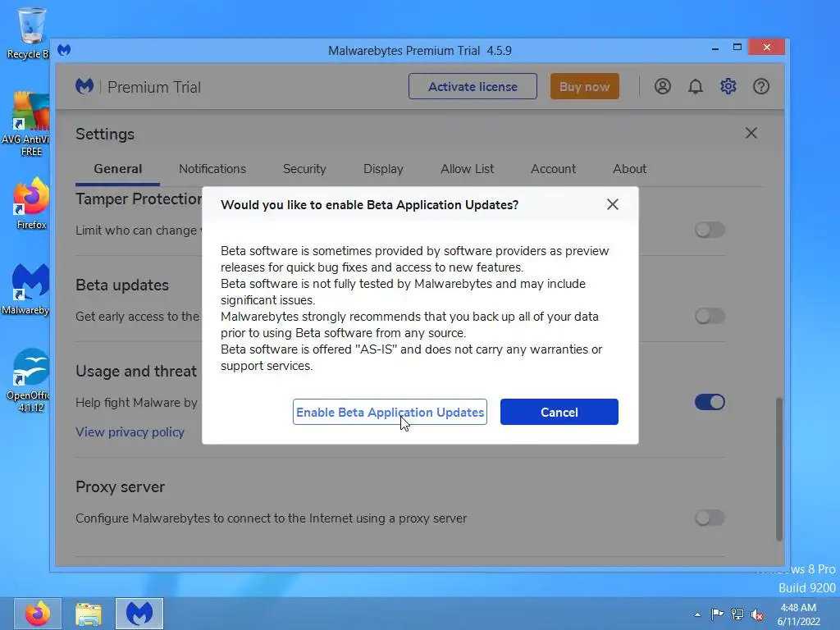Click the Activate license button

pyautogui.click(x=472, y=86)
